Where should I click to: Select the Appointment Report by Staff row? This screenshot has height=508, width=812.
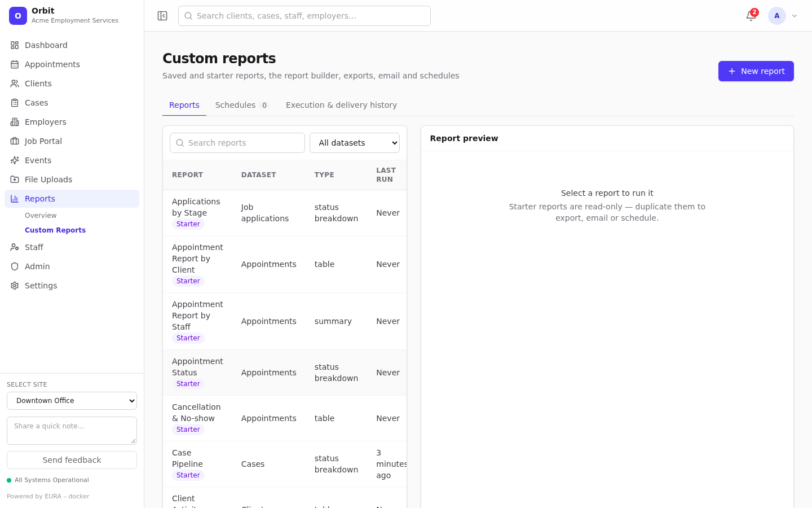pos(285,321)
